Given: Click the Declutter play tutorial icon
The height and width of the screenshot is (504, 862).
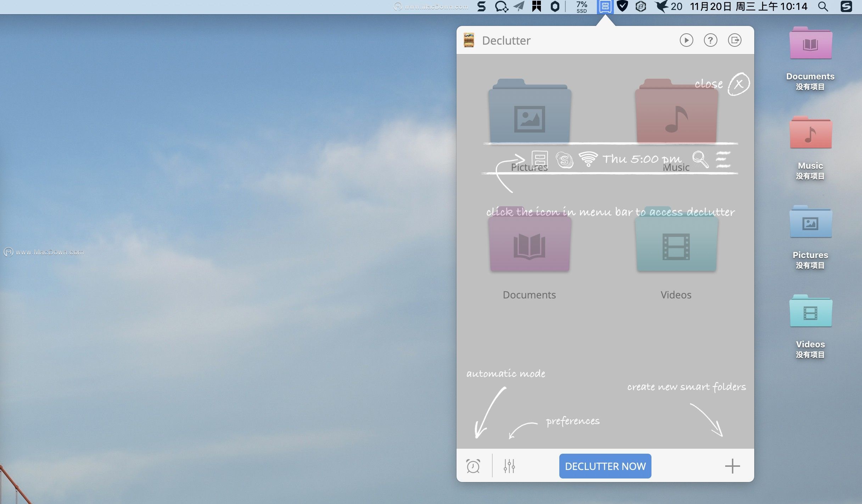Looking at the screenshot, I should [x=686, y=40].
